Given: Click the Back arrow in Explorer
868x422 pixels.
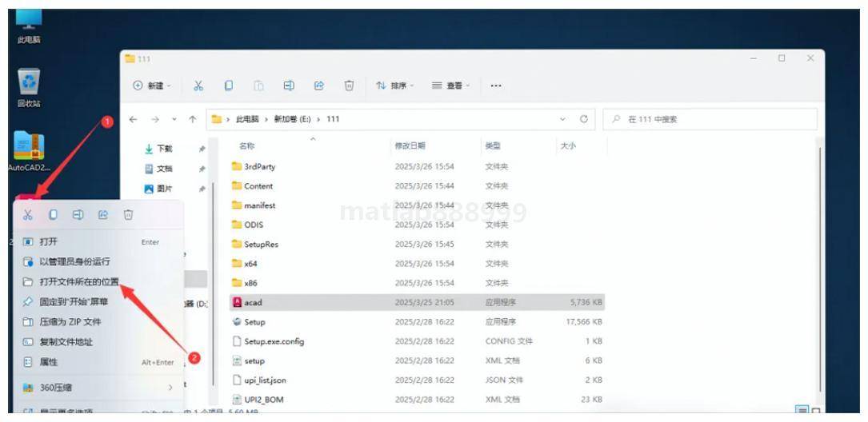Looking at the screenshot, I should click(x=133, y=119).
